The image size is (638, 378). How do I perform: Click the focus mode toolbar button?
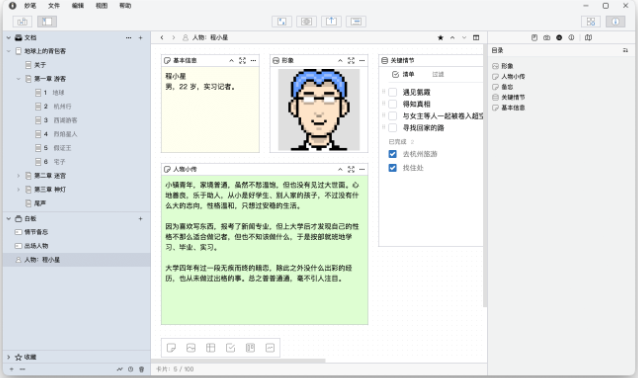[x=282, y=22]
